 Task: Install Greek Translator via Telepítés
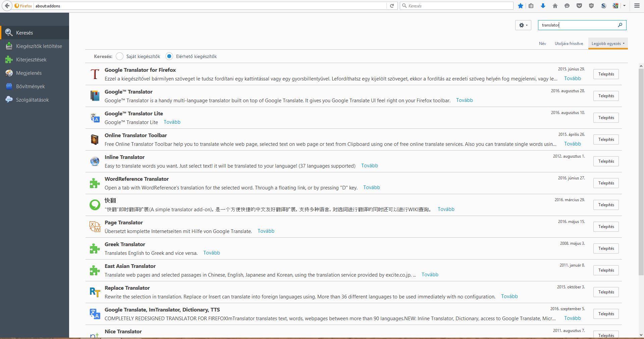coord(606,248)
